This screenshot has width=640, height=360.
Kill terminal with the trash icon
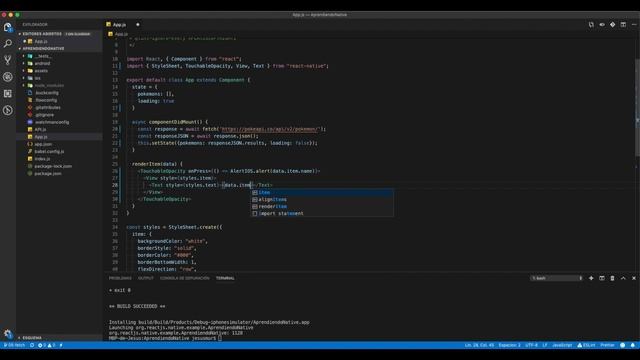point(612,278)
